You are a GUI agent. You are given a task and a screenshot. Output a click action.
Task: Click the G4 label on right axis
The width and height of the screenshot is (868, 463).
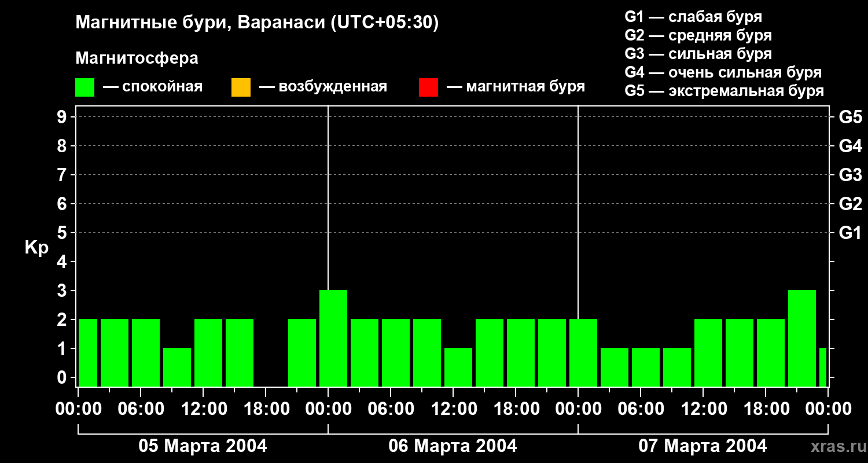point(851,146)
